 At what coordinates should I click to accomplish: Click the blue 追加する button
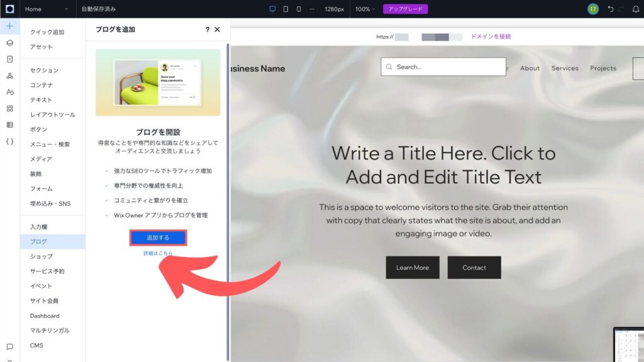[x=158, y=238]
